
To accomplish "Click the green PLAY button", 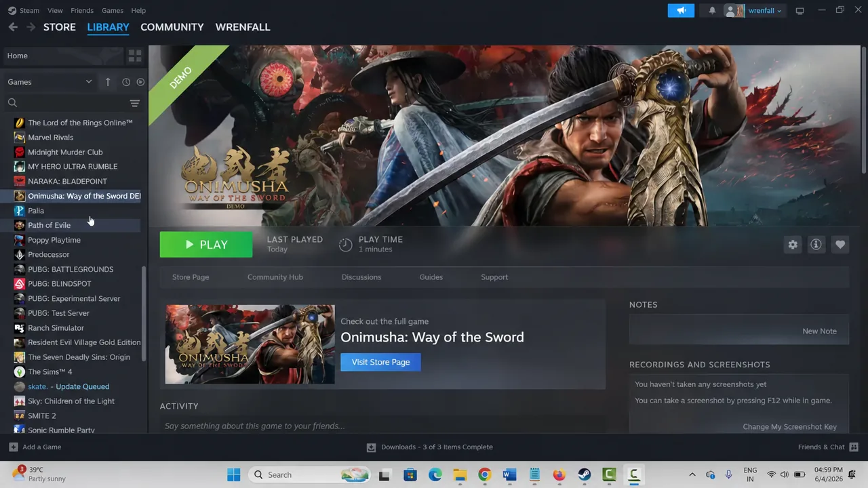I will pyautogui.click(x=206, y=245).
